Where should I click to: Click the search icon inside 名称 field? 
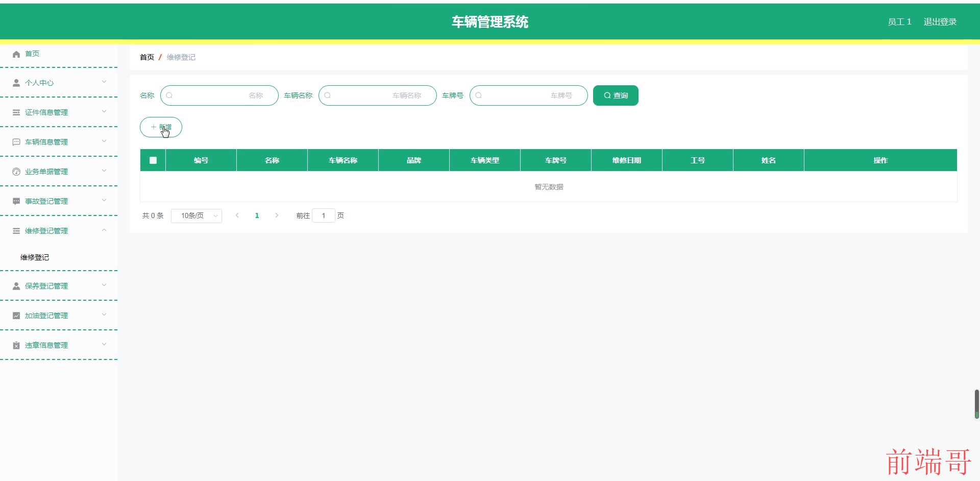pyautogui.click(x=169, y=95)
